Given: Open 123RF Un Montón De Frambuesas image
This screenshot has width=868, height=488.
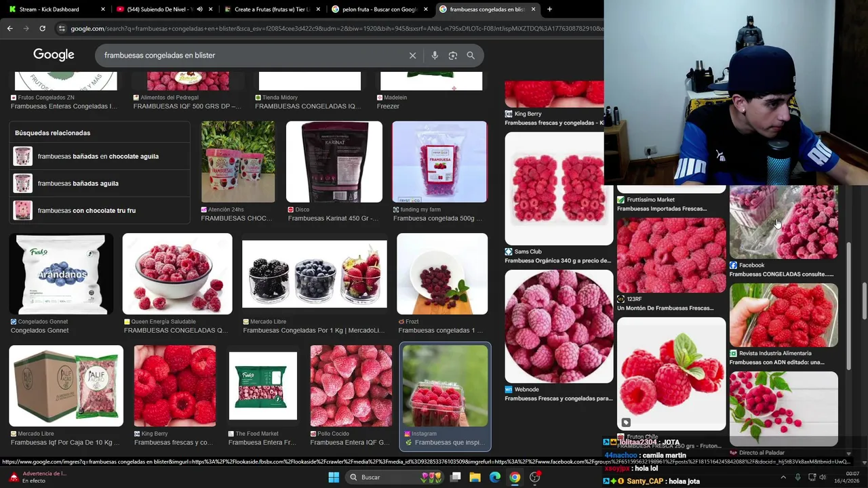Looking at the screenshot, I should (x=671, y=256).
